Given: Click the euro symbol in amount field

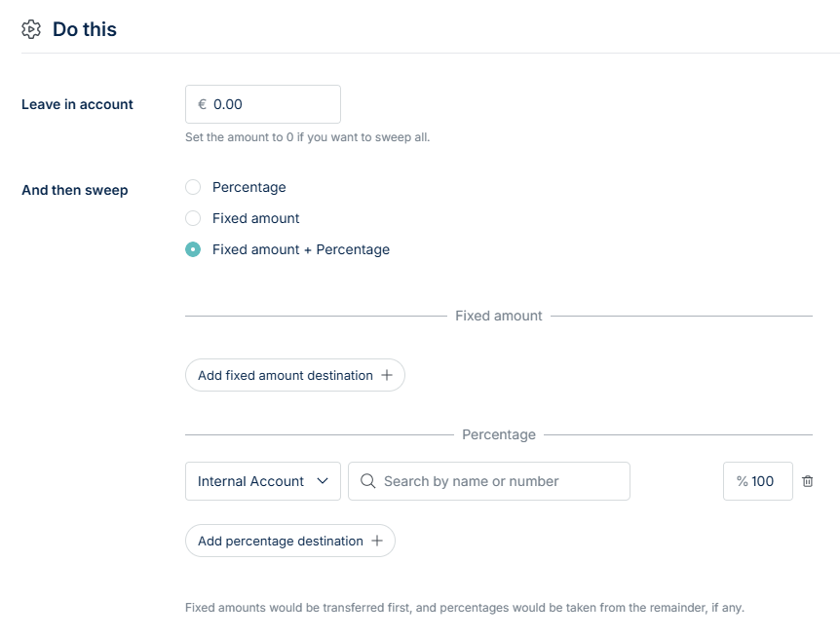Looking at the screenshot, I should click(202, 104).
